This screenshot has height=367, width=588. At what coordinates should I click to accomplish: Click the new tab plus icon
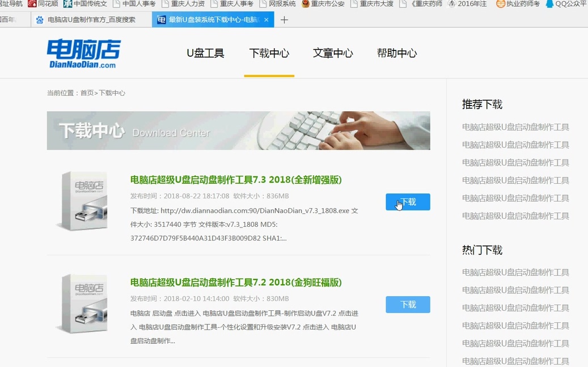pyautogui.click(x=284, y=19)
